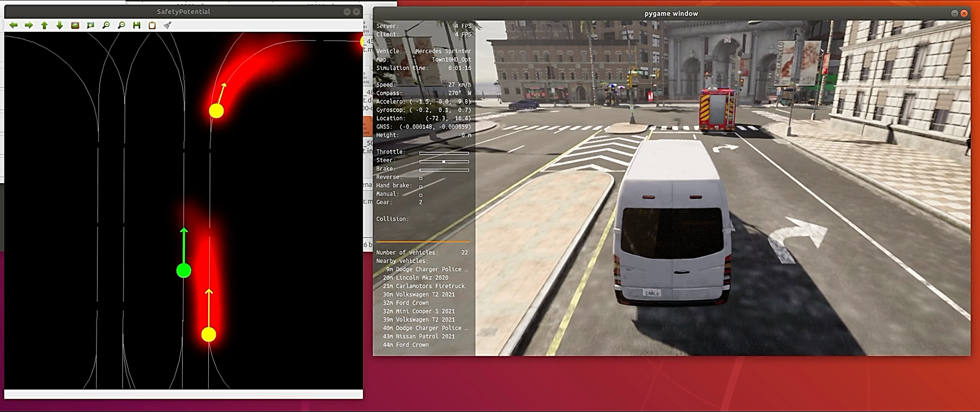Click the Reverse indicator box
Image resolution: width=980 pixels, height=412 pixels.
point(421,178)
